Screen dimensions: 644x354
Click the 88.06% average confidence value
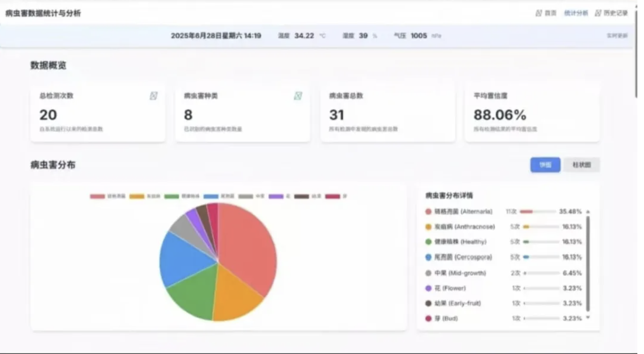[500, 115]
